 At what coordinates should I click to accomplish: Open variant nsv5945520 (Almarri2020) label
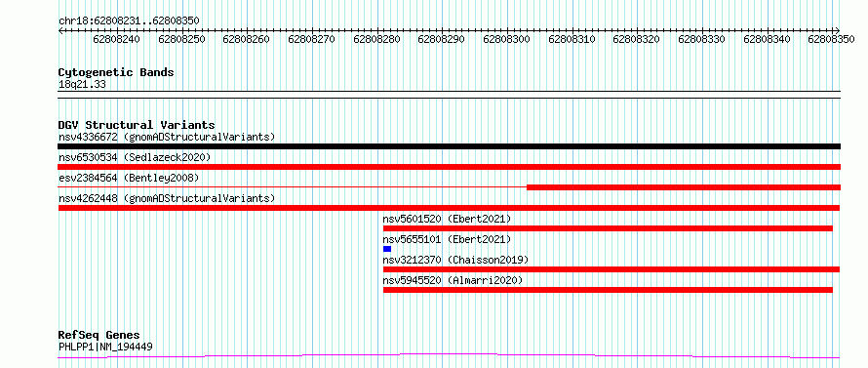pyautogui.click(x=453, y=280)
